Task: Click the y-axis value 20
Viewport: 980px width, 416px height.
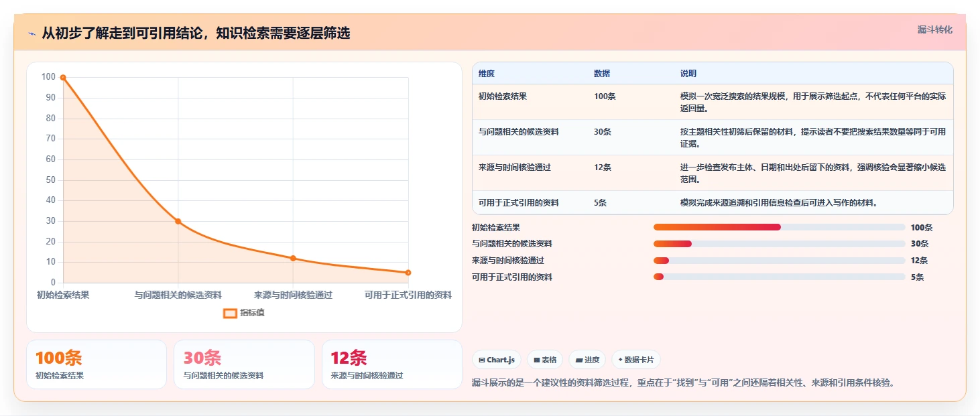Action: 50,242
